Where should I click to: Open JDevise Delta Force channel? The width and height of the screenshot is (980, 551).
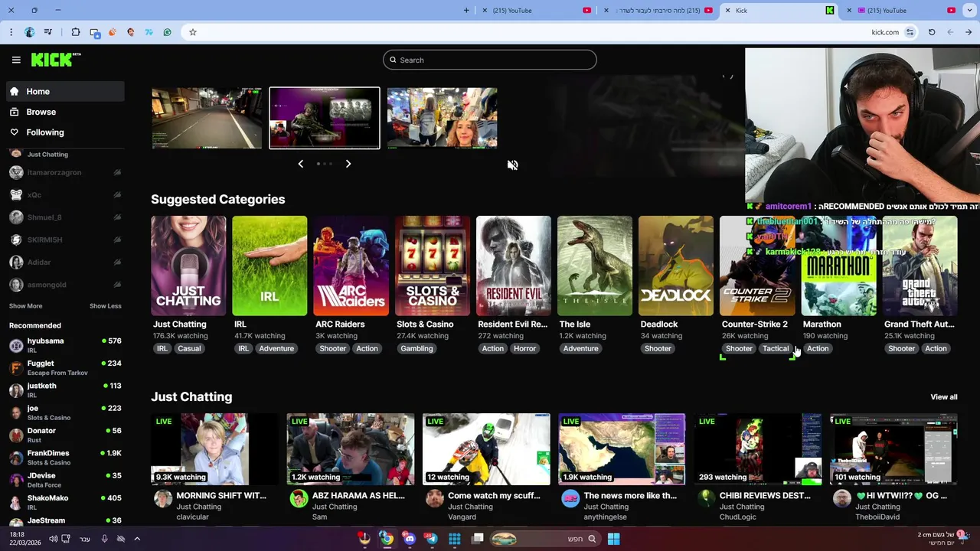click(x=65, y=480)
